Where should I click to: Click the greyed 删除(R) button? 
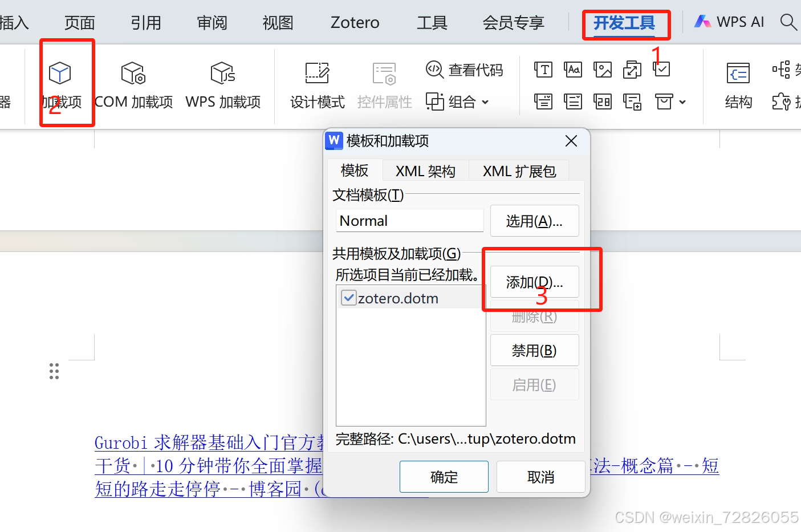(535, 317)
